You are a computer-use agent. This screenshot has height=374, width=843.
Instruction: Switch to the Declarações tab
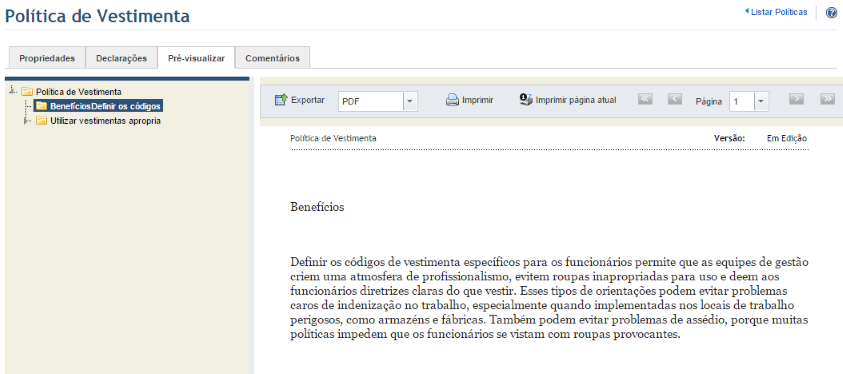tap(122, 59)
